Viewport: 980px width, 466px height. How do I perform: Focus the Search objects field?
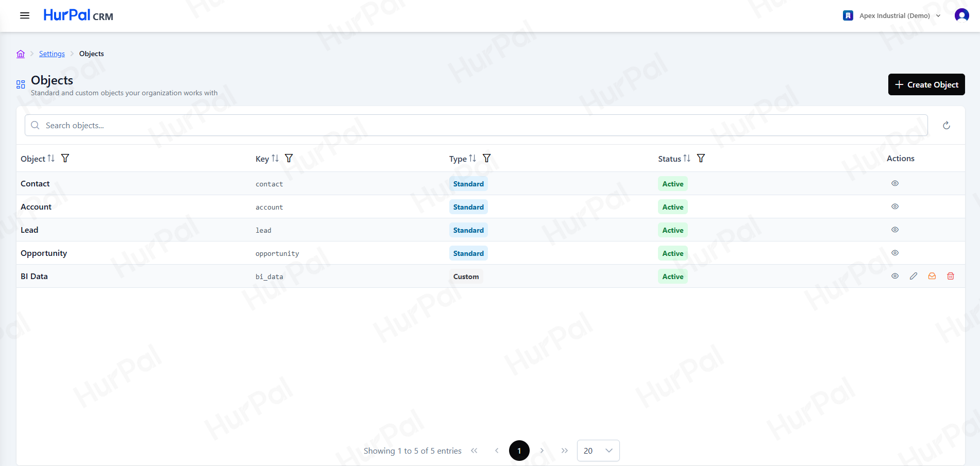476,125
